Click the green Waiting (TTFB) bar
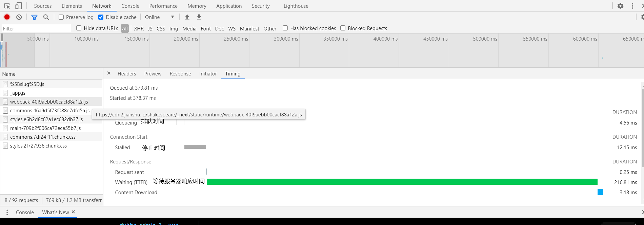Viewport: 644px width, 225px height. click(x=402, y=182)
